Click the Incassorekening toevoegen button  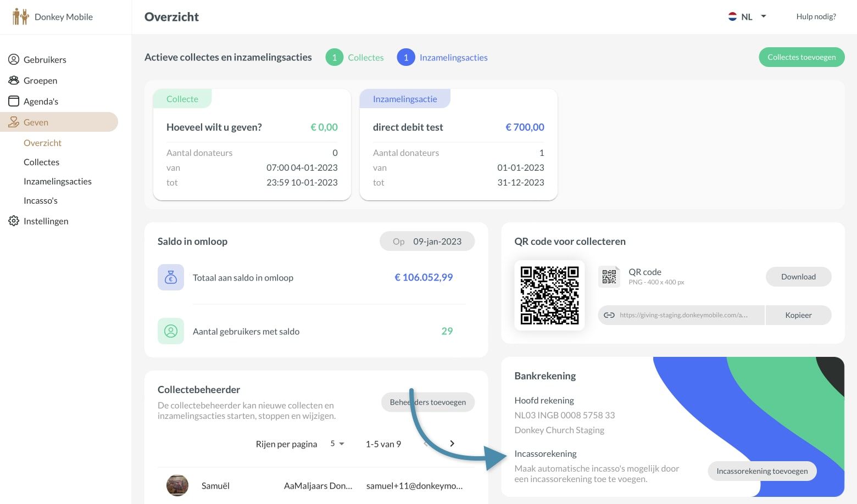coord(762,471)
